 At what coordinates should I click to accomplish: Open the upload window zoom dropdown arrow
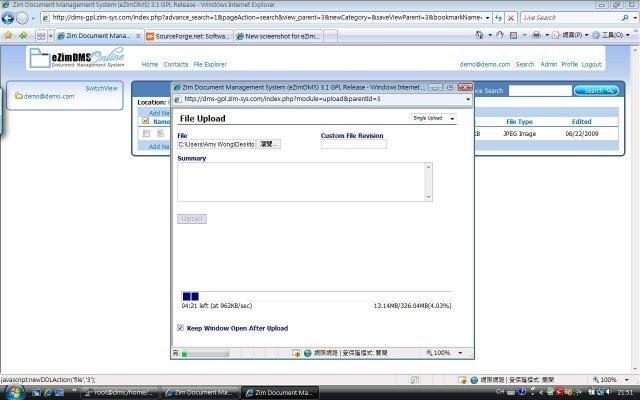click(460, 353)
